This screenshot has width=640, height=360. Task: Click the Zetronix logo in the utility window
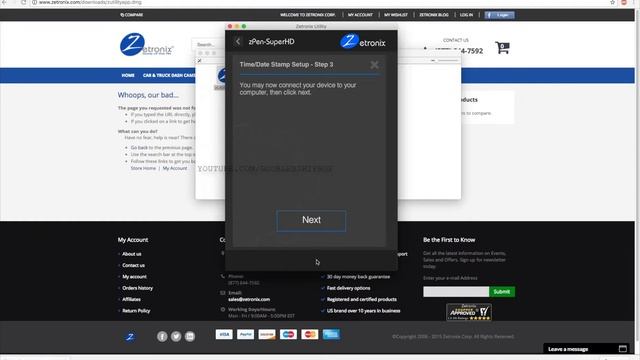[362, 41]
